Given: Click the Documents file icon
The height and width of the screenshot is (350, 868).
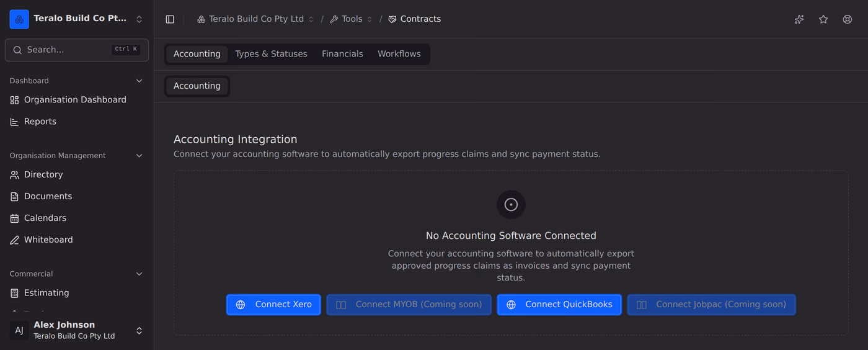Looking at the screenshot, I should coord(15,197).
